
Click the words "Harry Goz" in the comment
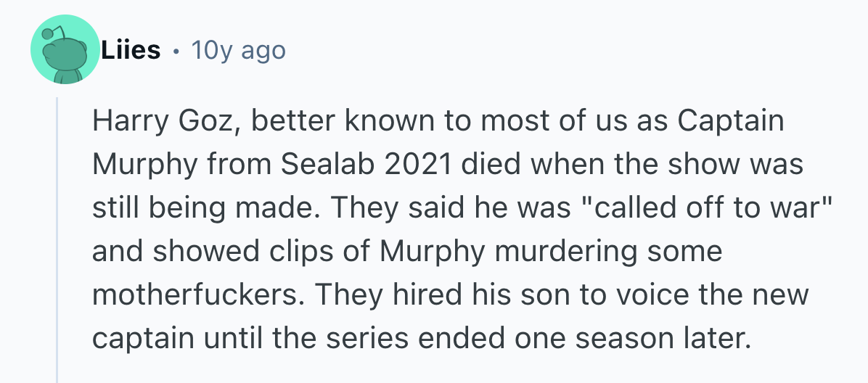click(165, 121)
